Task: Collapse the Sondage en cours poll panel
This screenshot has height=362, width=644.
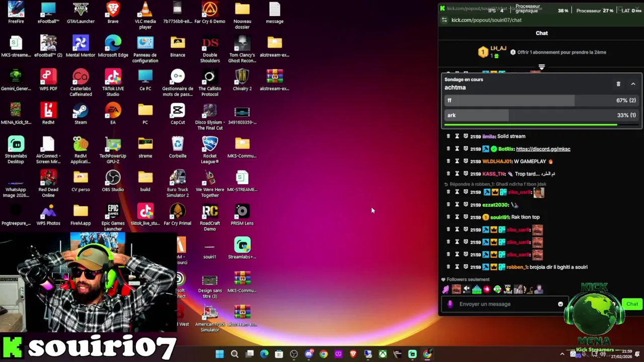Action: pos(633,84)
